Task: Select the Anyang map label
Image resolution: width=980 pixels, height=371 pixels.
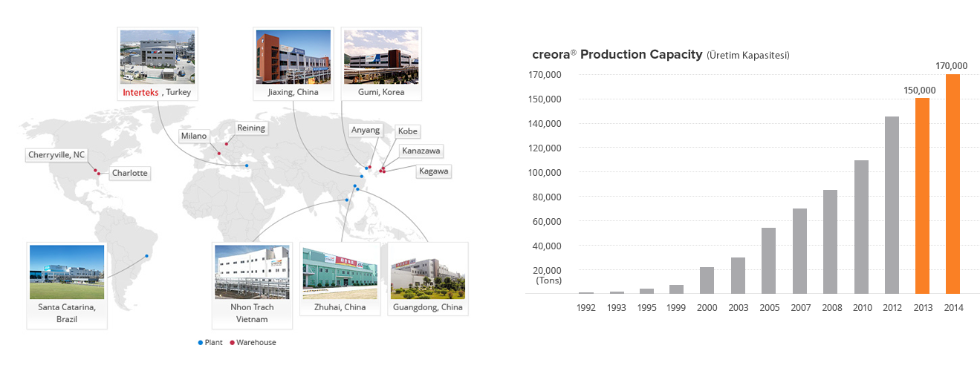Action: (x=366, y=130)
